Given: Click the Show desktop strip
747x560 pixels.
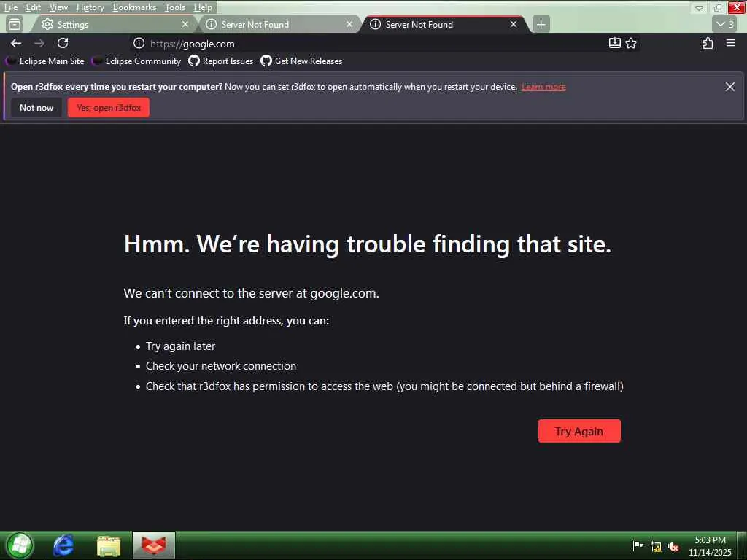Looking at the screenshot, I should tap(742, 545).
